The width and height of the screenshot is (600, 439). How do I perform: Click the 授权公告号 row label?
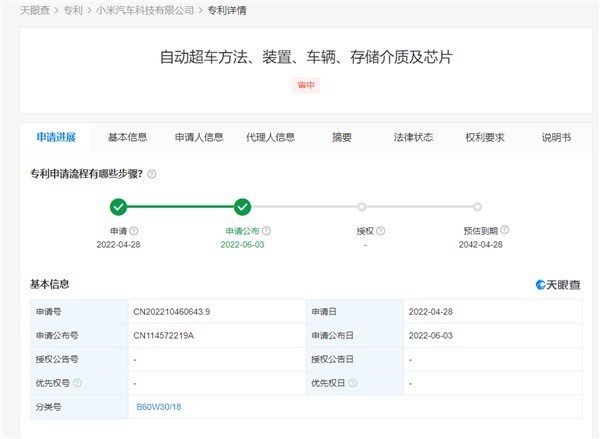57,359
